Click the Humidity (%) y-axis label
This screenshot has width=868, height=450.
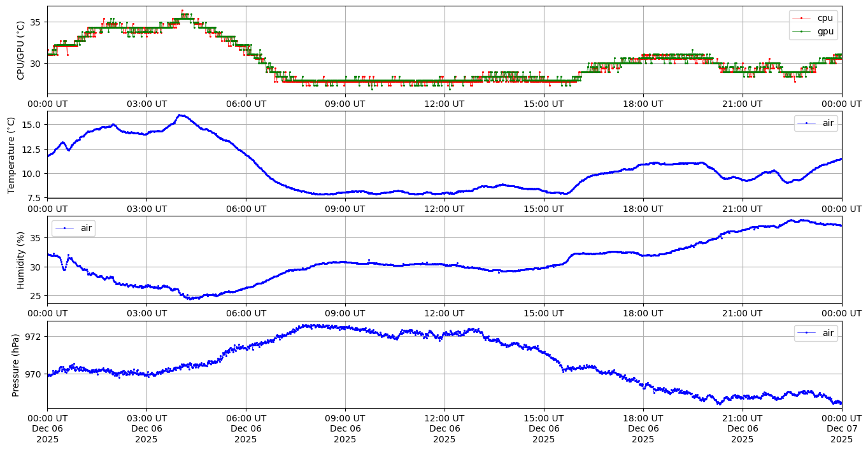[20, 260]
